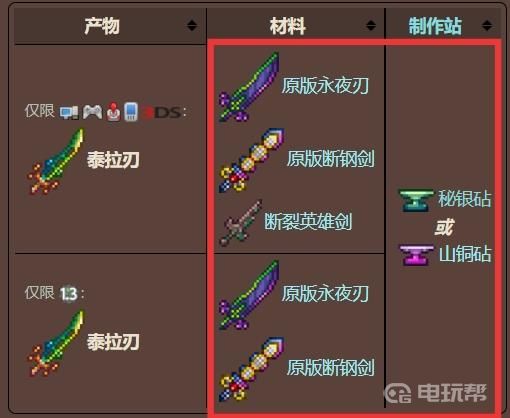Image resolution: width=510 pixels, height=418 pixels.
Task: Sort table by 制作站 column arrows
Action: coord(487,25)
